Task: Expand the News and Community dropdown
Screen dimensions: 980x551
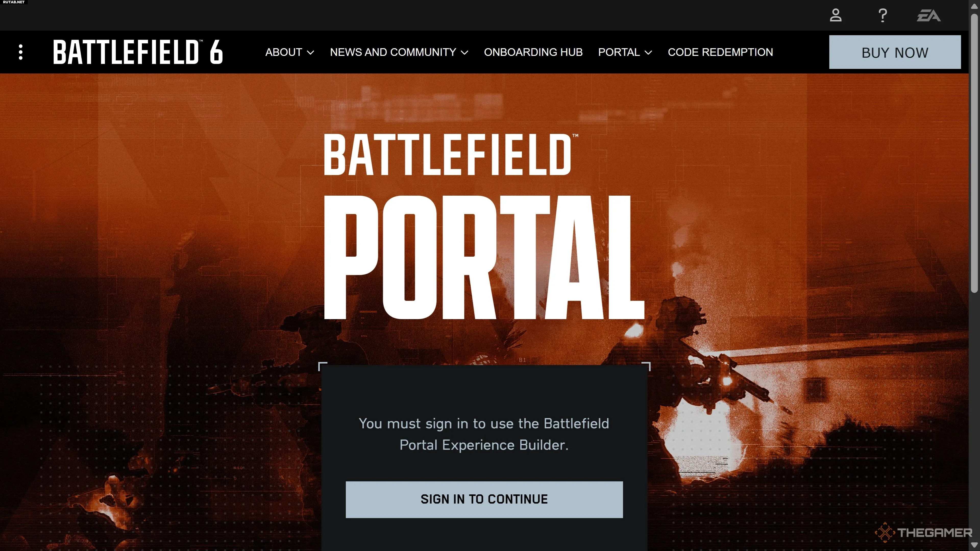Action: click(399, 52)
